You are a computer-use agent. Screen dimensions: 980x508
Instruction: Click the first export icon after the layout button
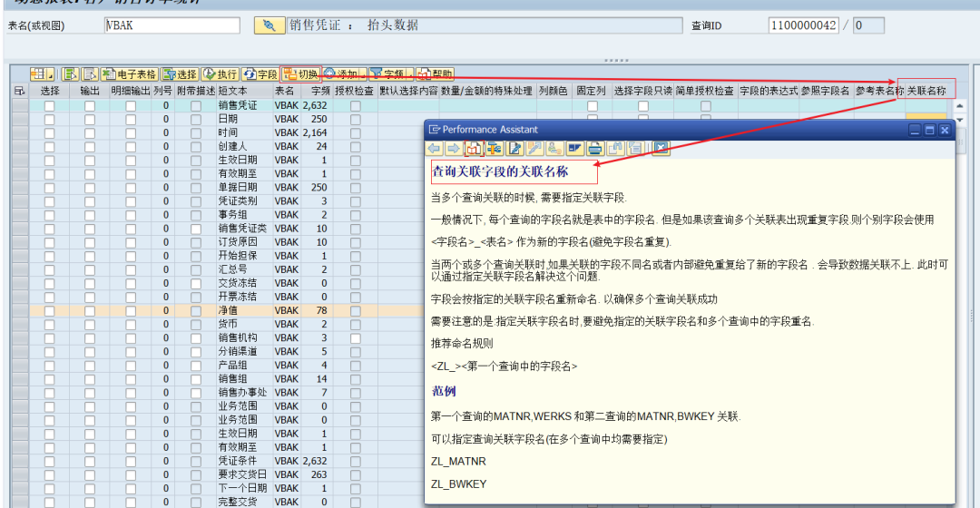pyautogui.click(x=70, y=74)
